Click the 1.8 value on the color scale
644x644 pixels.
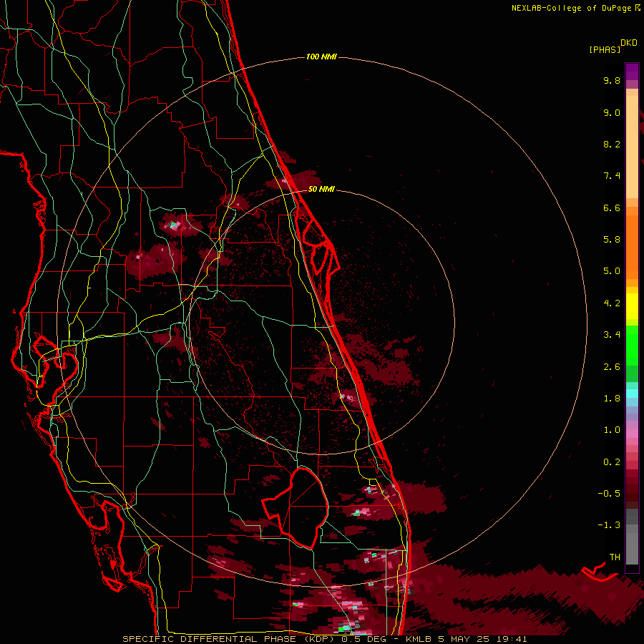coord(612,399)
